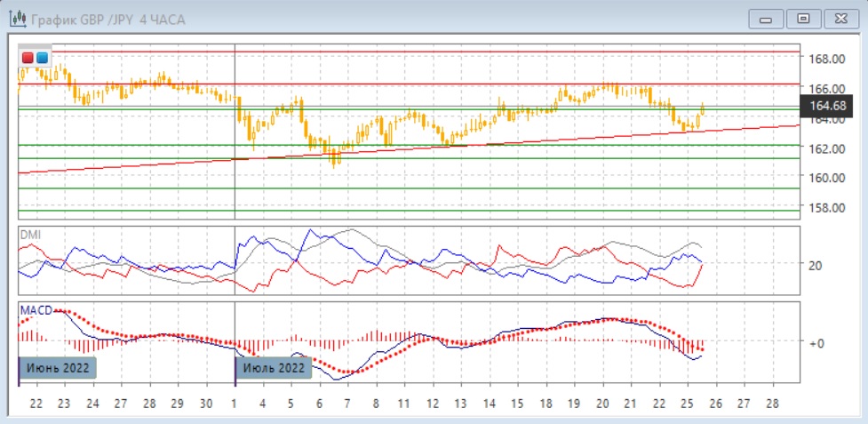Click the 160.00 price axis label

click(824, 178)
